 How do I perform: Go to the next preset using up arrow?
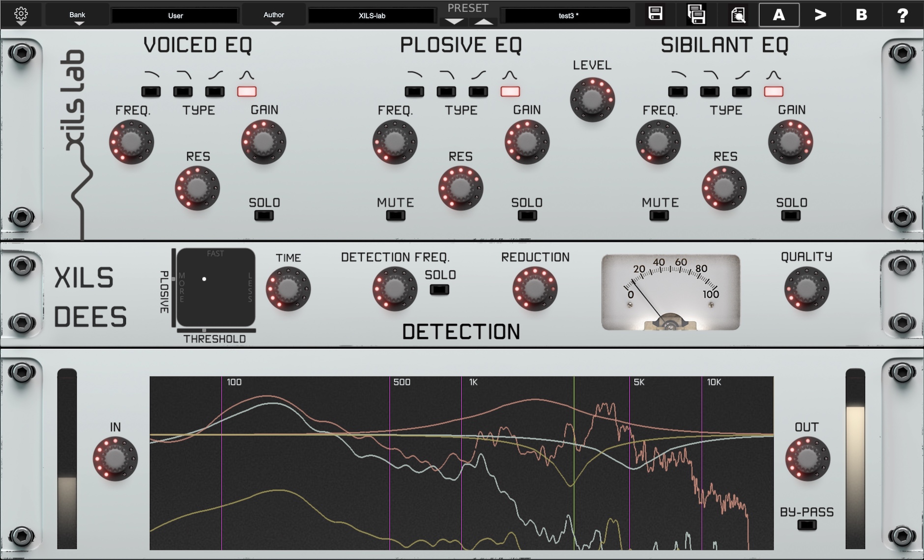coord(484,22)
